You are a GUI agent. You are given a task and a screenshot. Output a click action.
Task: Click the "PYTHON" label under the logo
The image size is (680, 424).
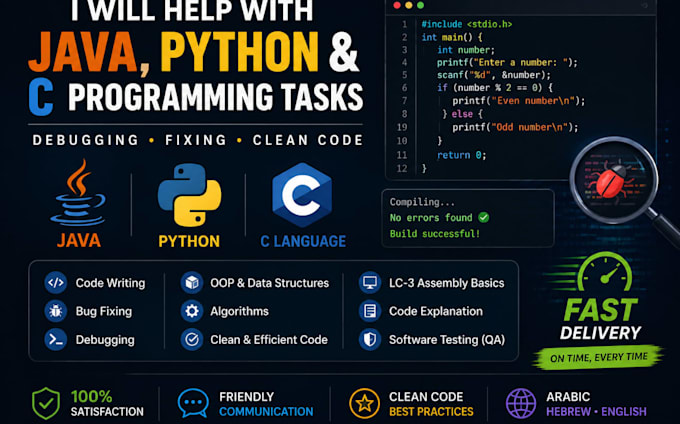click(189, 241)
